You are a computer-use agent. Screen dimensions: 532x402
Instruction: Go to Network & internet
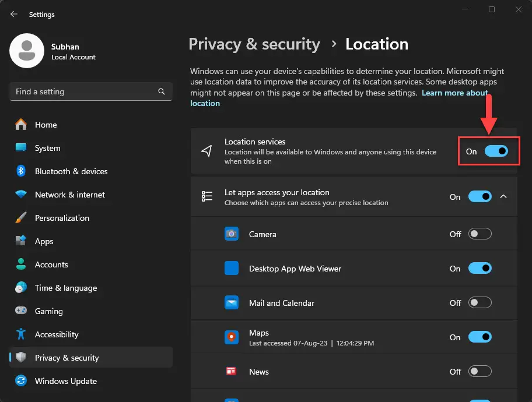pos(91,195)
